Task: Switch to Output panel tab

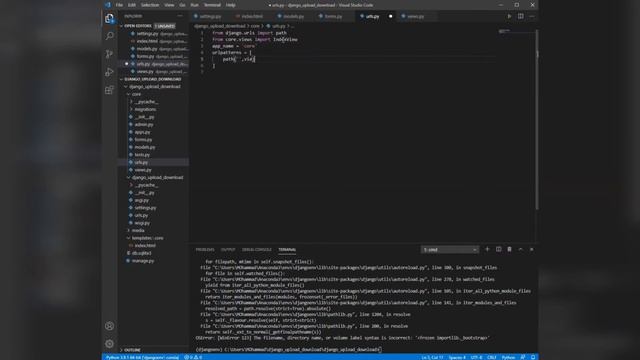Action: click(228, 249)
